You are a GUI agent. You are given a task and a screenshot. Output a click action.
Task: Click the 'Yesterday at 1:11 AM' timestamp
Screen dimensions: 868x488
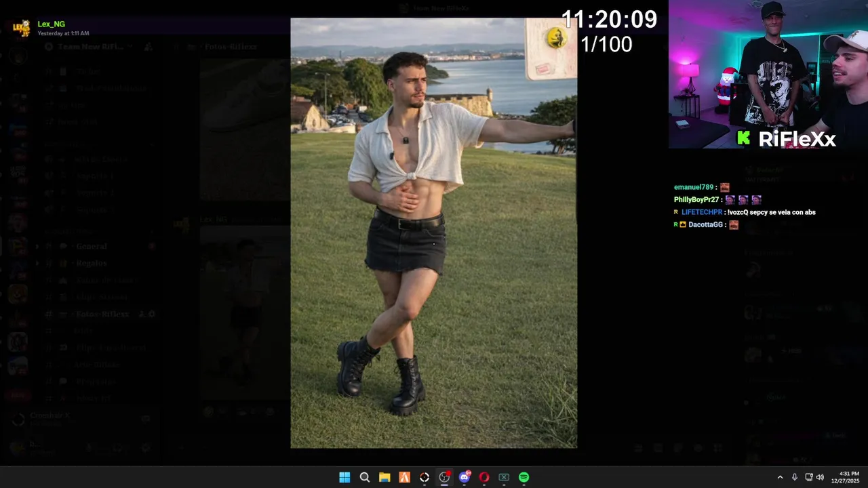(63, 33)
